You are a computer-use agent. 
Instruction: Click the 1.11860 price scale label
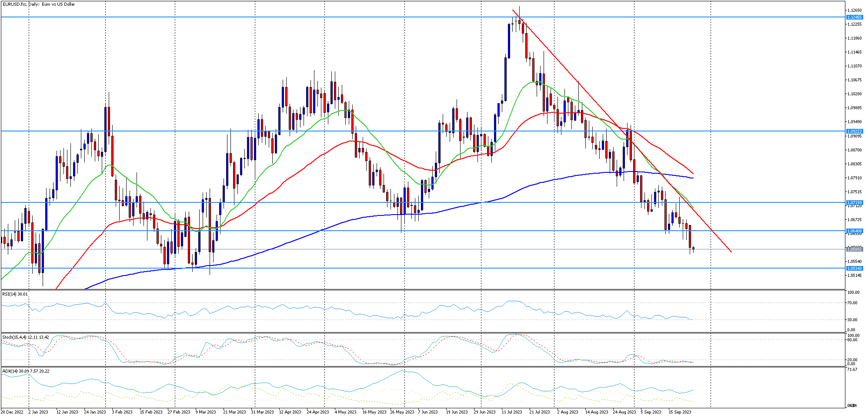point(855,38)
